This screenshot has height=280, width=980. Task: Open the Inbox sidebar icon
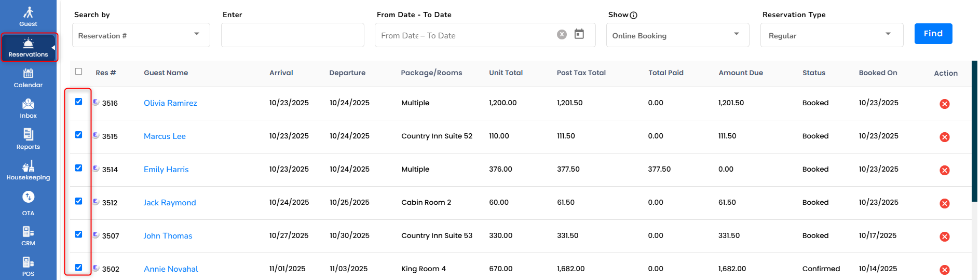pyautogui.click(x=28, y=108)
